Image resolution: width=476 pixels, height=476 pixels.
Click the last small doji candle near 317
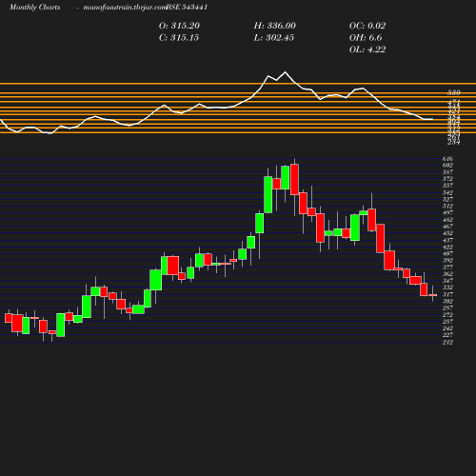(x=432, y=295)
